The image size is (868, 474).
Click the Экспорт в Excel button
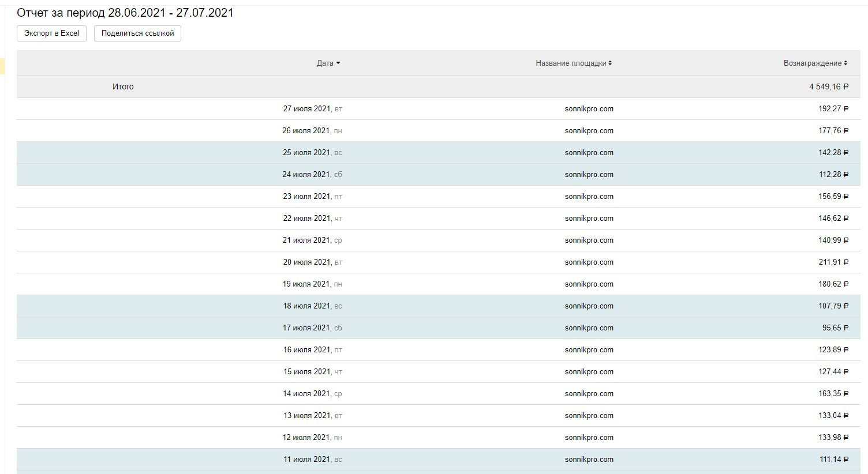click(51, 33)
